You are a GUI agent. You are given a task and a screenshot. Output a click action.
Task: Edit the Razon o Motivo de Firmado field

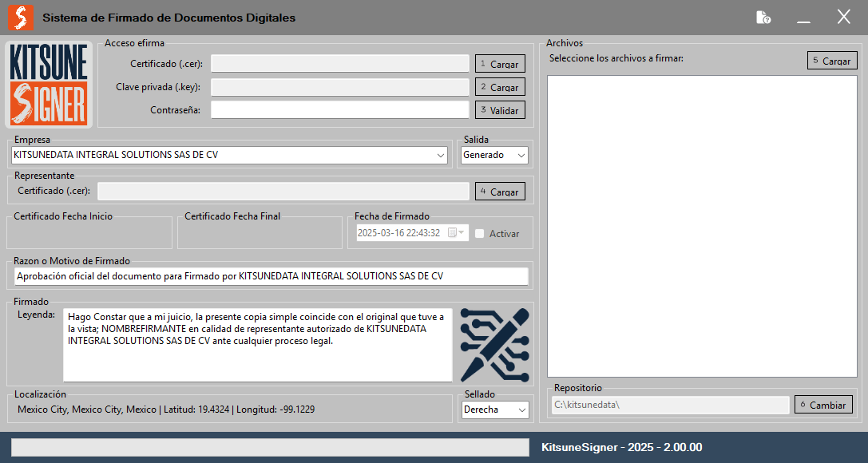pyautogui.click(x=271, y=276)
